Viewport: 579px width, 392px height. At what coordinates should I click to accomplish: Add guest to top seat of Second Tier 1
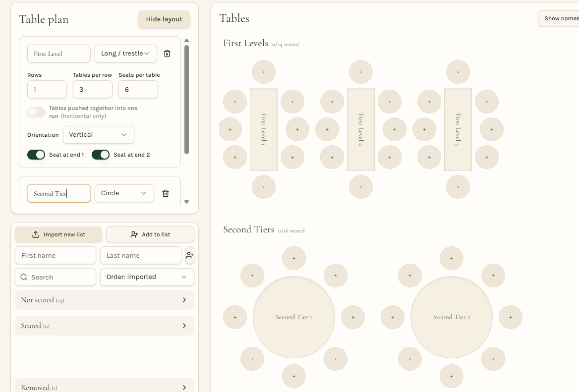(294, 258)
